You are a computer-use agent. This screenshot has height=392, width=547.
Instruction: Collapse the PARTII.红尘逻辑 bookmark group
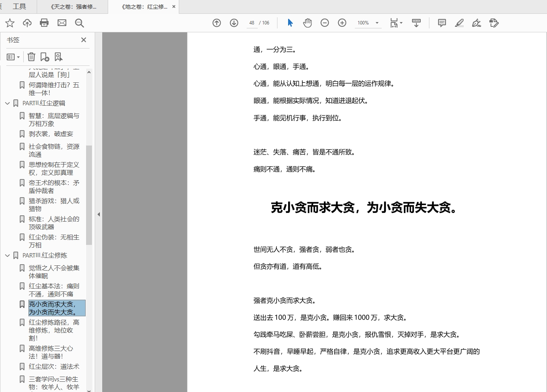pos(7,103)
